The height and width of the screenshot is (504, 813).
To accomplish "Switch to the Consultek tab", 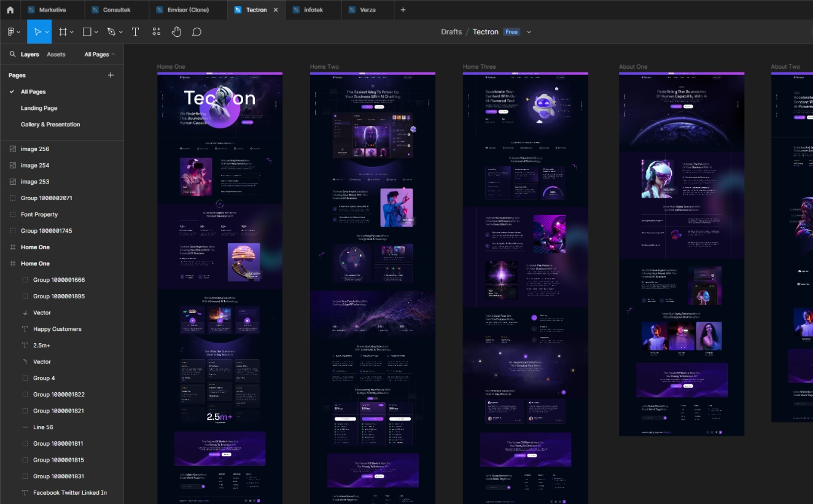I will click(116, 10).
